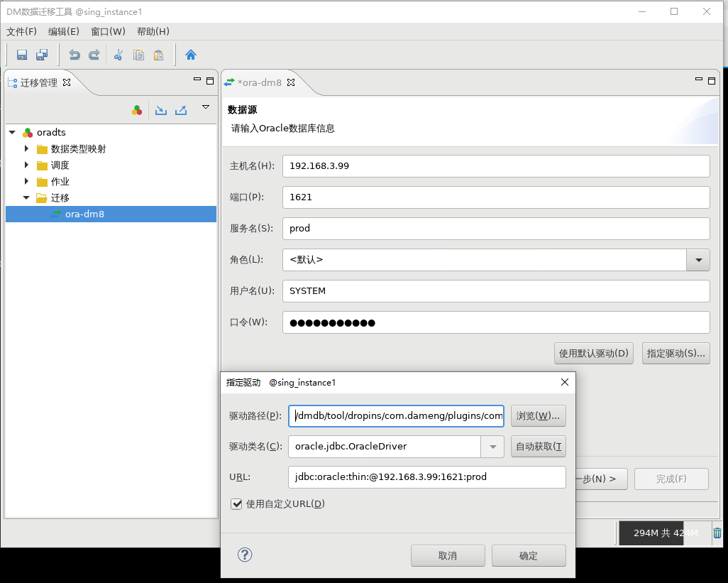Click the Save All toolbar icon

click(x=42, y=55)
